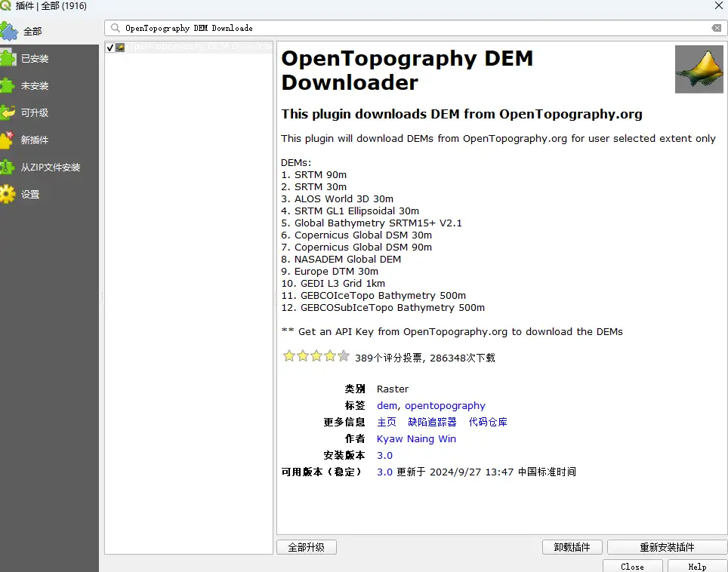Click the Installed plugins puzzle icon
The width and height of the screenshot is (728, 572).
tap(8, 58)
